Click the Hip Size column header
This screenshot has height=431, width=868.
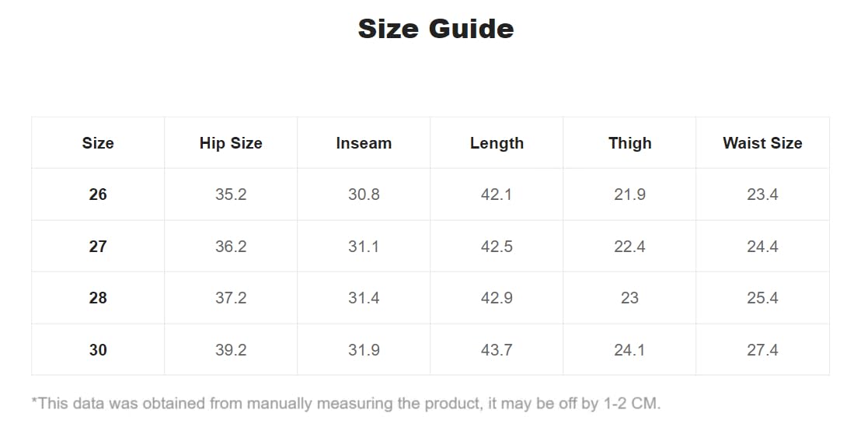(231, 143)
